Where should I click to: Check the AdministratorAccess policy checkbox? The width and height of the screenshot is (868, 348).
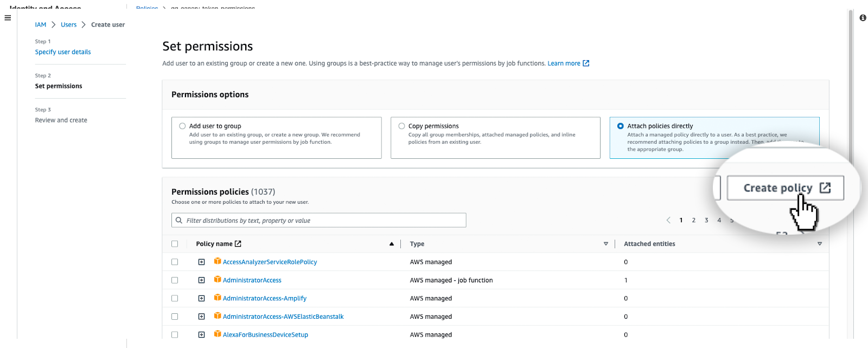(175, 280)
